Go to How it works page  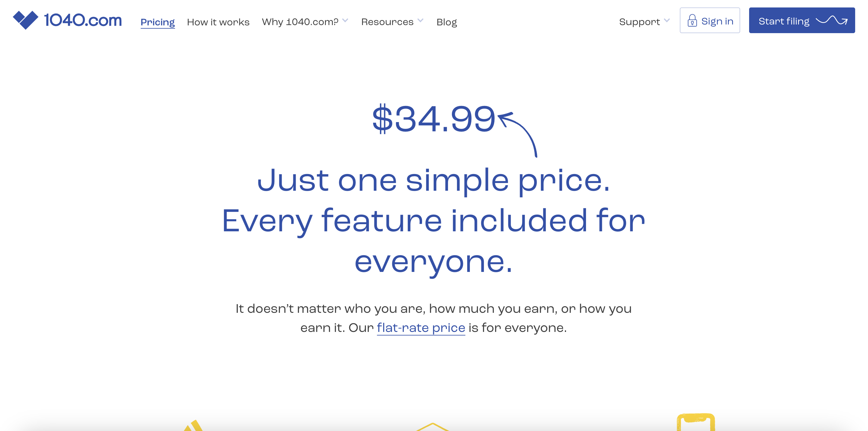[218, 22]
